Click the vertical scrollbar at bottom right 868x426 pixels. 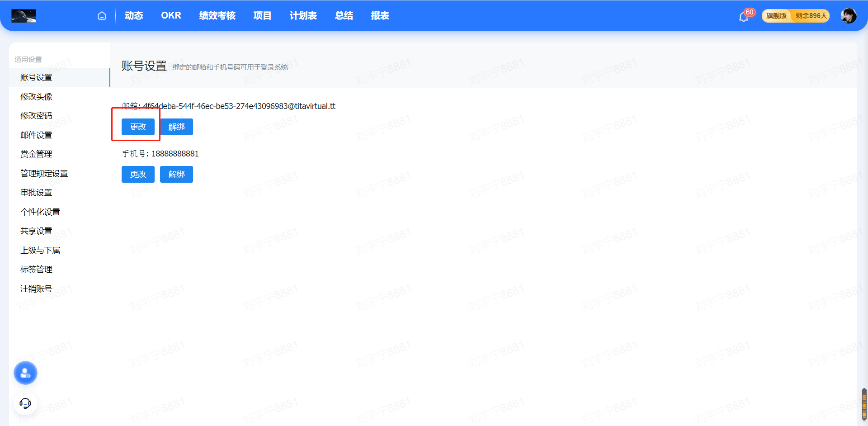coord(864,404)
